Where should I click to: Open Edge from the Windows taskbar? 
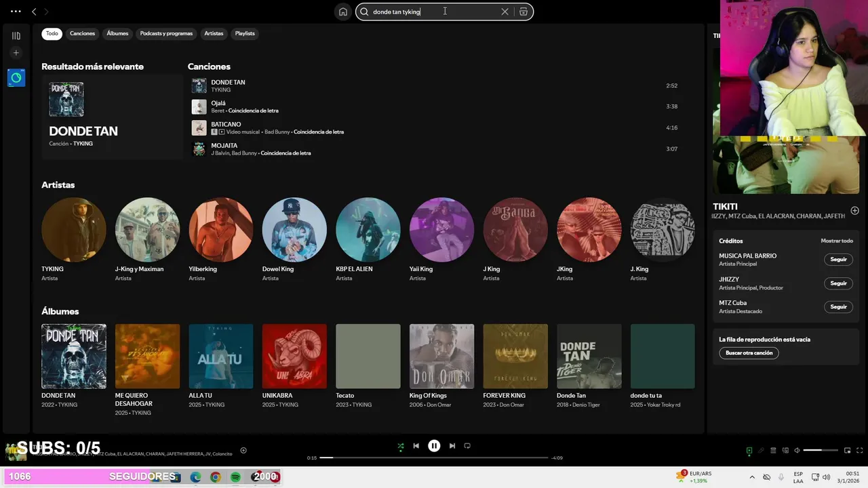coord(196,477)
